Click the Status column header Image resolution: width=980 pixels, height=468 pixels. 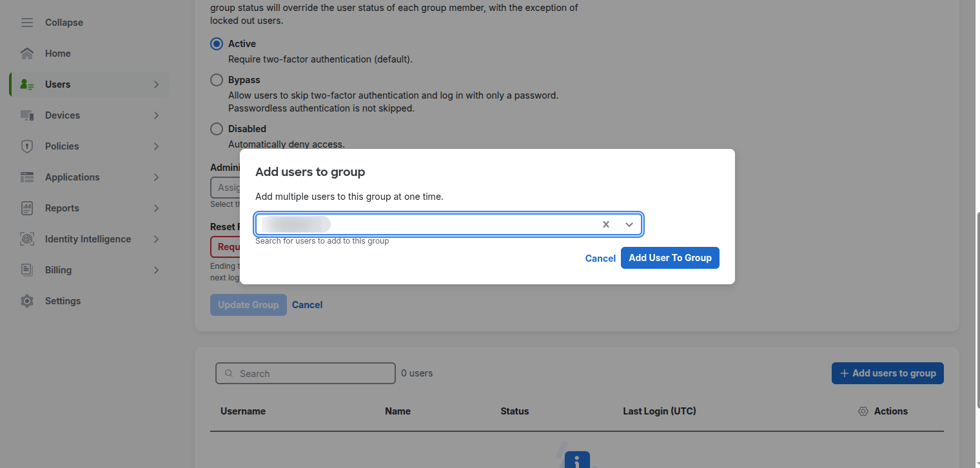514,411
